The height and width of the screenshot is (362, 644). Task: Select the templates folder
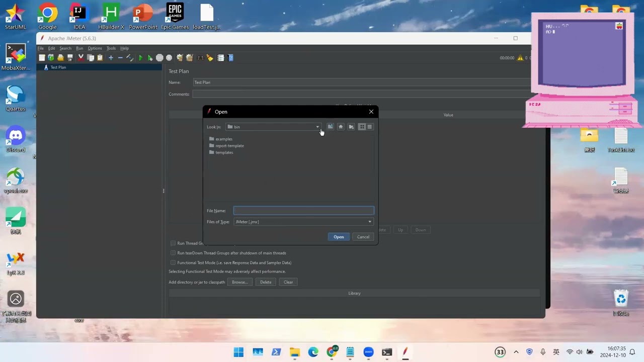tap(221, 152)
